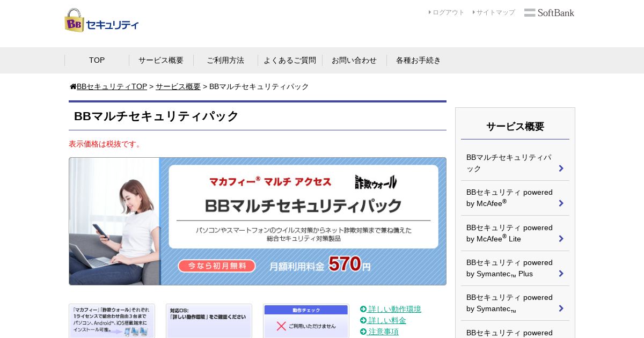Click BBセキュリティTOP breadcrumb link
Image resolution: width=644 pixels, height=338 pixels.
point(112,86)
